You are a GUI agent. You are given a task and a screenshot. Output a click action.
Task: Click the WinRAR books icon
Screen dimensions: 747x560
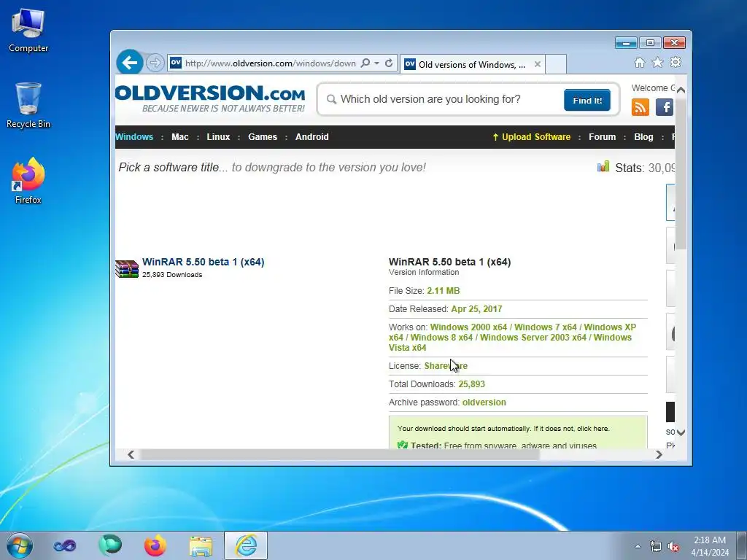coord(127,268)
